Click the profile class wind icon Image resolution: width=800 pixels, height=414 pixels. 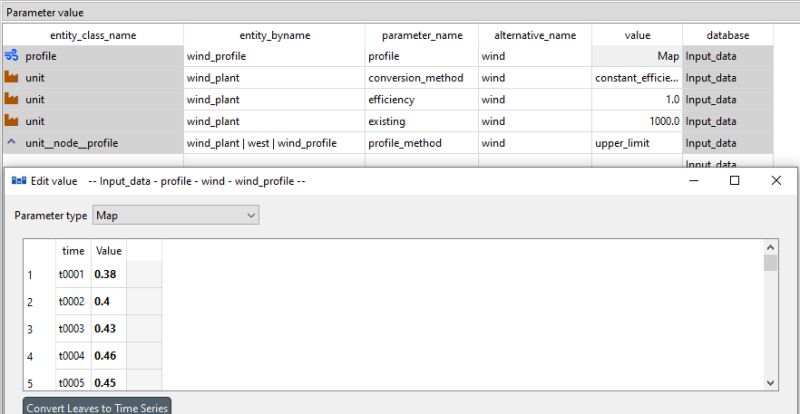(x=11, y=56)
